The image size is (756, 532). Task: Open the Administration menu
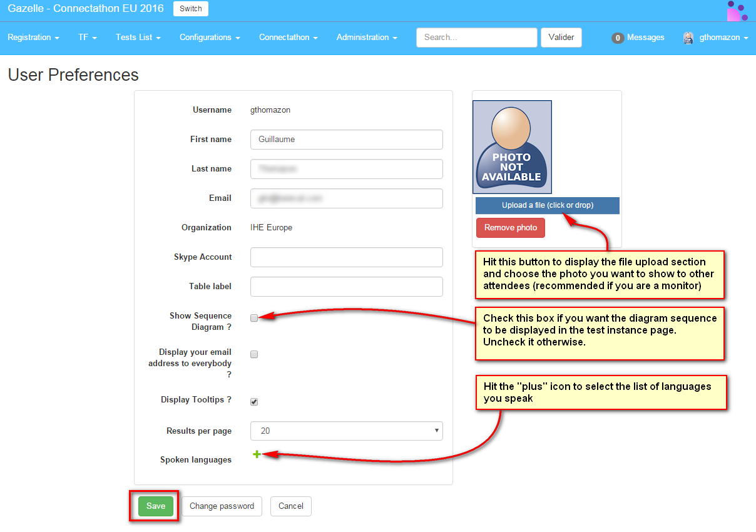(366, 38)
